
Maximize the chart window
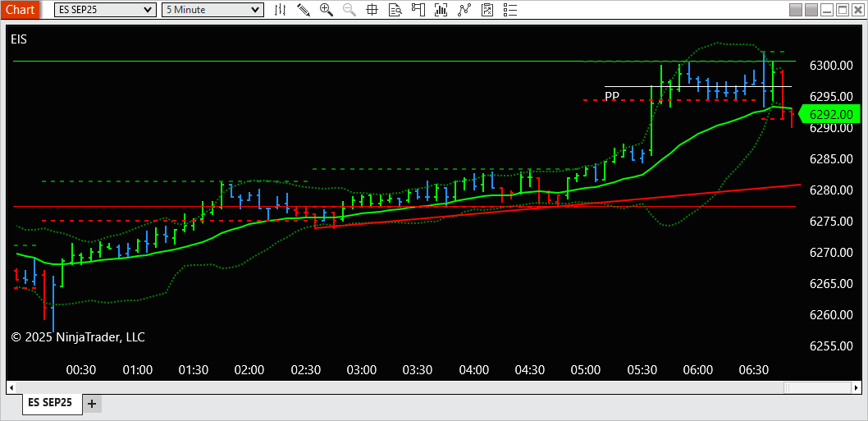click(x=842, y=9)
